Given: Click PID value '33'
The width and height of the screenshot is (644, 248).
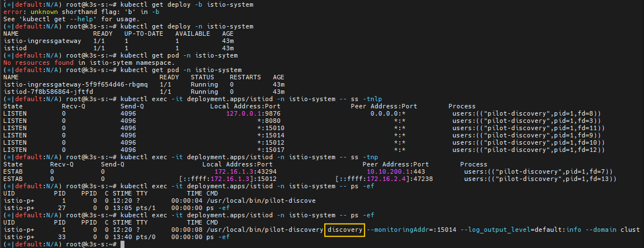Looking at the screenshot, I should pyautogui.click(x=61, y=237).
